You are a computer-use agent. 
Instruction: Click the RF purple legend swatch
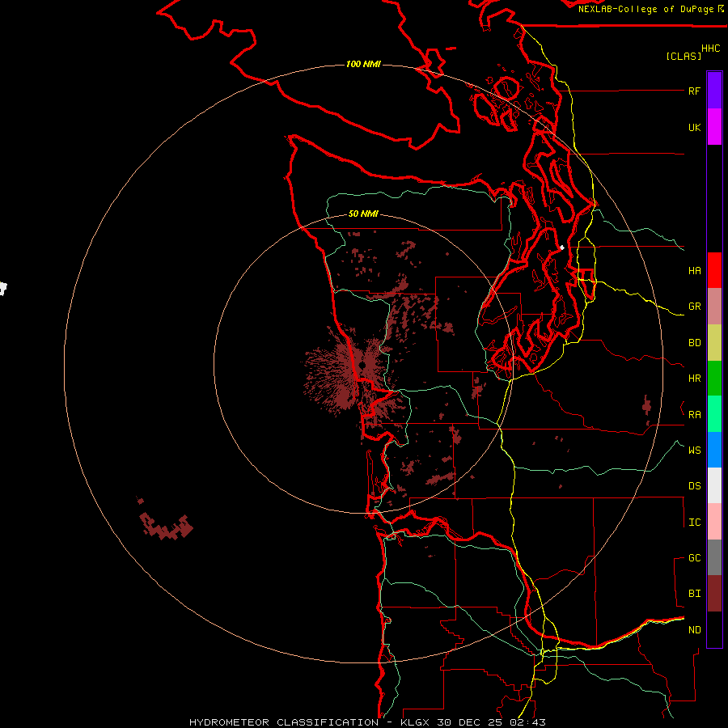[x=714, y=91]
